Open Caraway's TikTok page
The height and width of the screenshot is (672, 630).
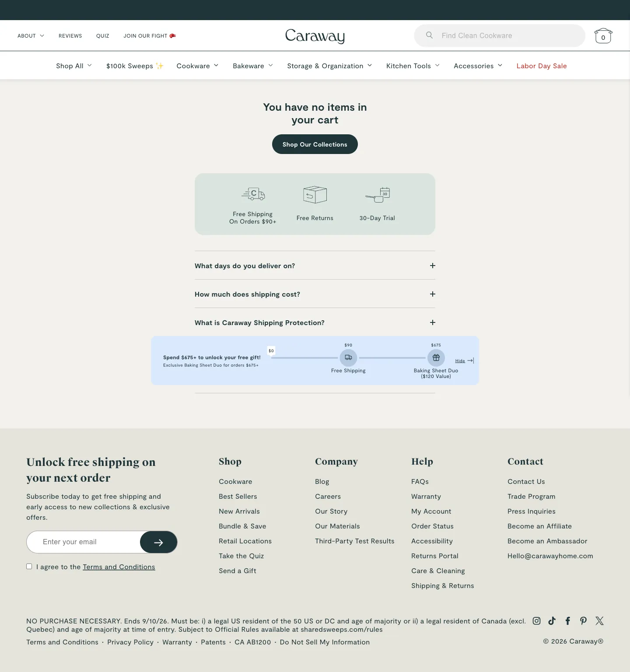coord(552,621)
